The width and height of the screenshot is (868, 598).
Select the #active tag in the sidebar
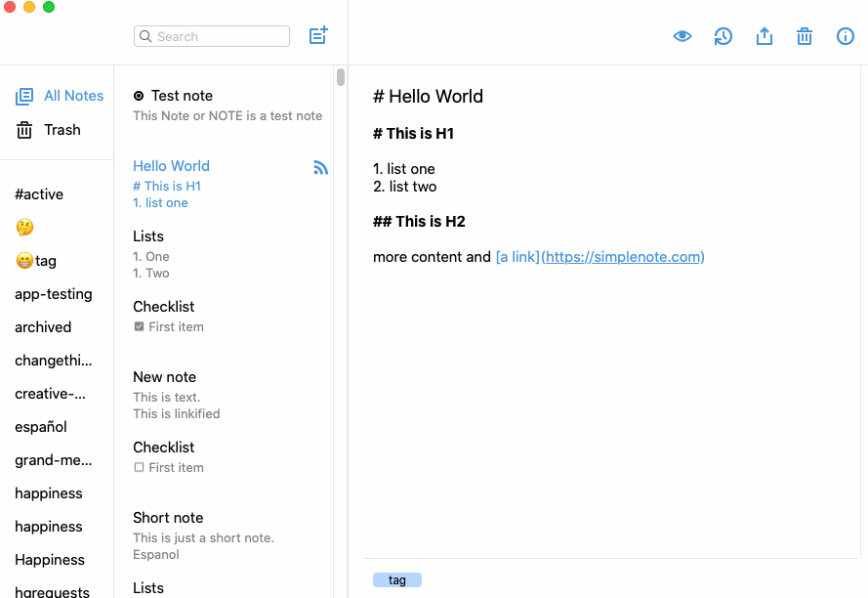[39, 193]
